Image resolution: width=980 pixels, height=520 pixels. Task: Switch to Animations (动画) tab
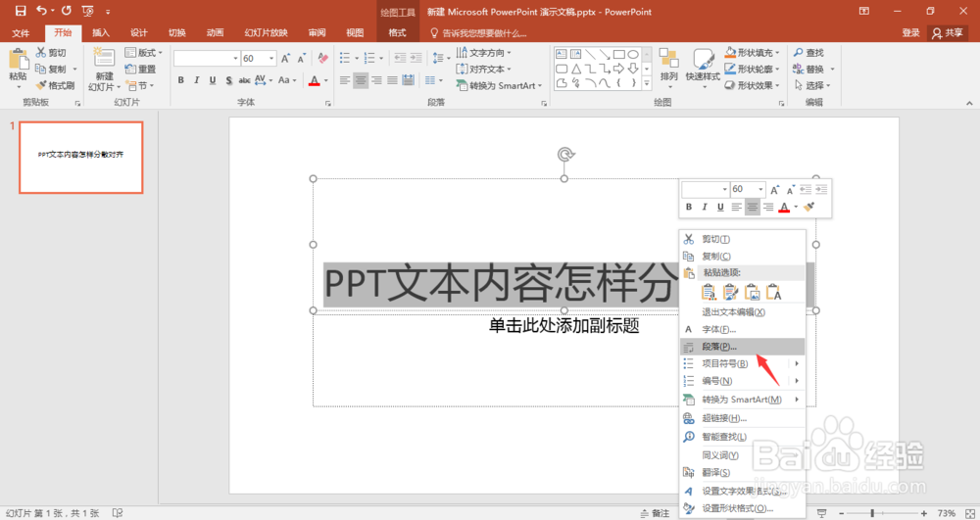point(215,32)
